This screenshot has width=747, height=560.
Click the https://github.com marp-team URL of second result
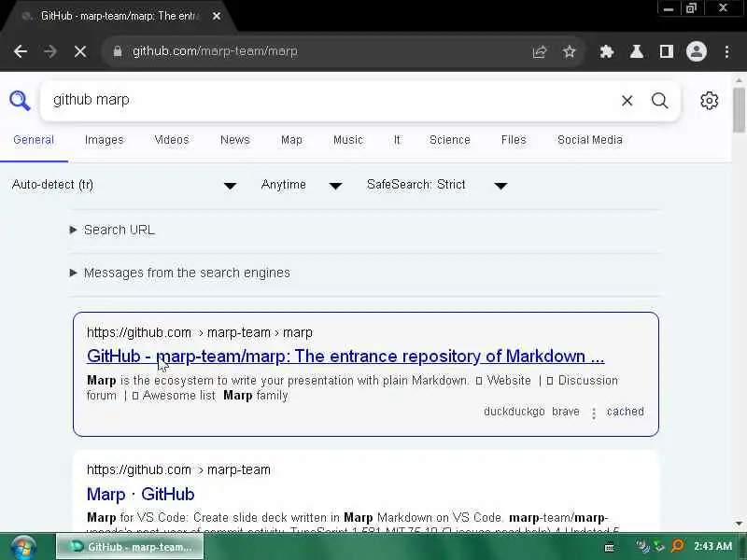pyautogui.click(x=178, y=469)
